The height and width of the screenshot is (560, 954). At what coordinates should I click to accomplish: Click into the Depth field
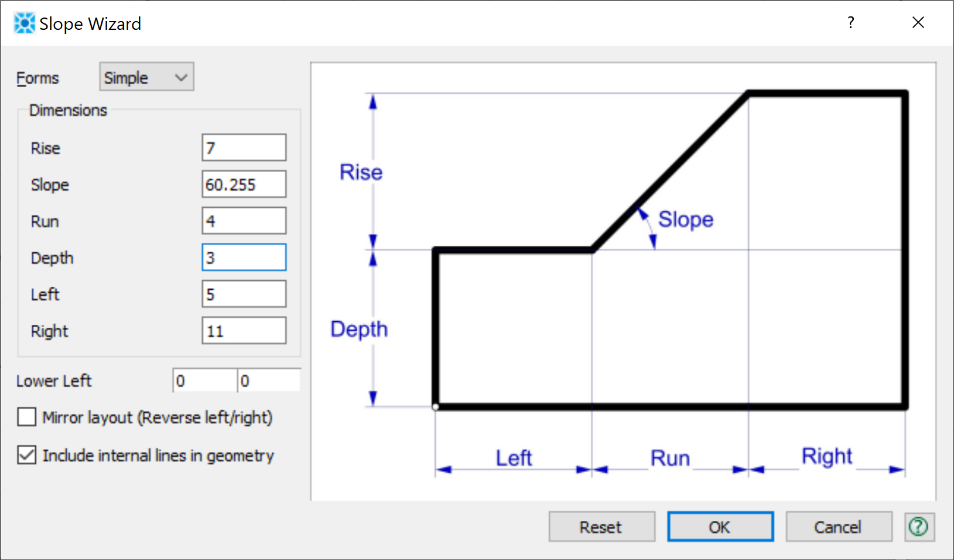[244, 258]
